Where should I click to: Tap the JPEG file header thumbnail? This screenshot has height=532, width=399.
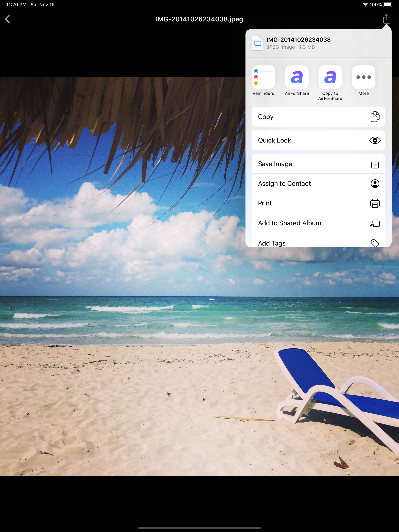(257, 43)
